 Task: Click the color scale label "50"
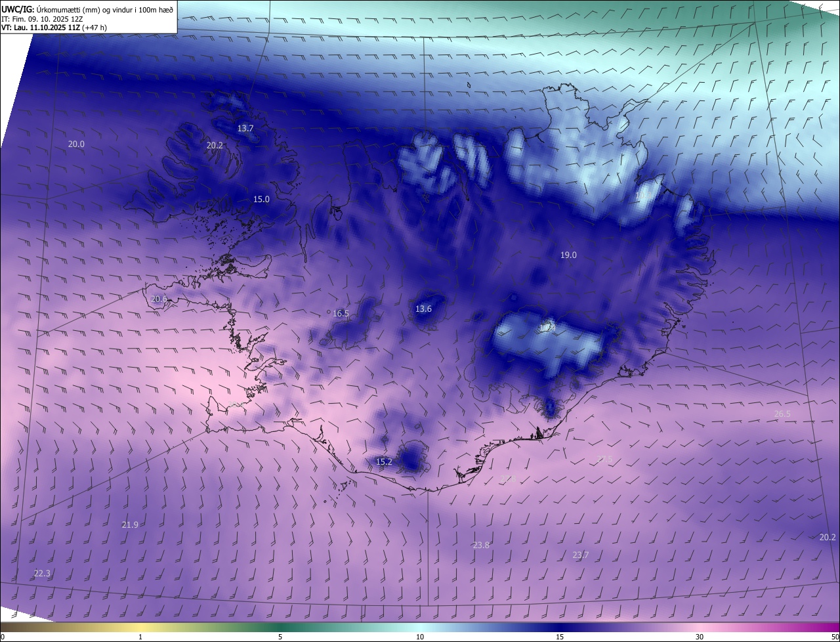point(835,637)
